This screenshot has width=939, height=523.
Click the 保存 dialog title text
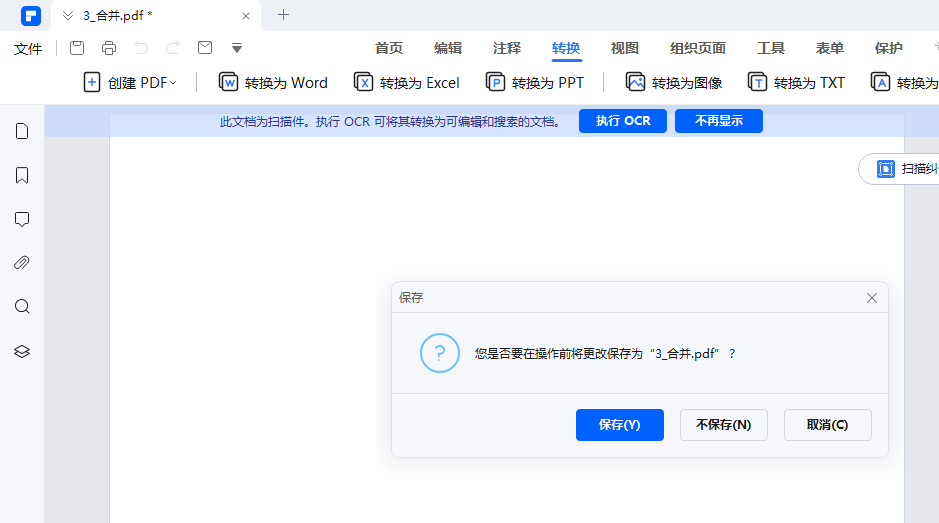(x=411, y=298)
